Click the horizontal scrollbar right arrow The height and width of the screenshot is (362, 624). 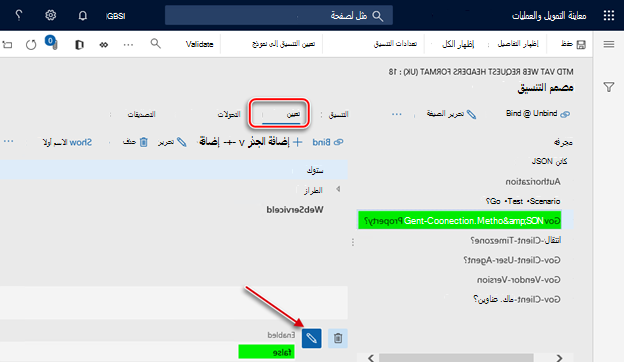[x=559, y=358]
